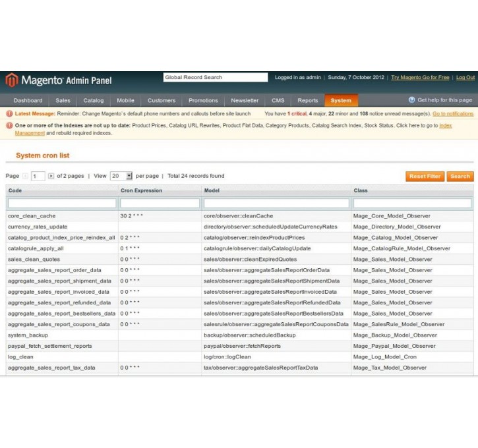Sort by Class column header
This screenshot has height=448, width=478.
pos(361,190)
